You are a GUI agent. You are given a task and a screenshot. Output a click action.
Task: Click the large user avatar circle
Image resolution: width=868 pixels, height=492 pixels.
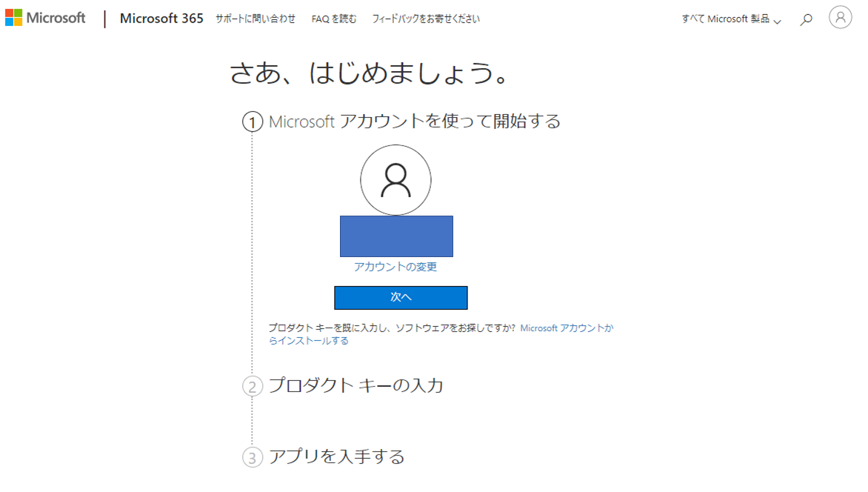(395, 180)
